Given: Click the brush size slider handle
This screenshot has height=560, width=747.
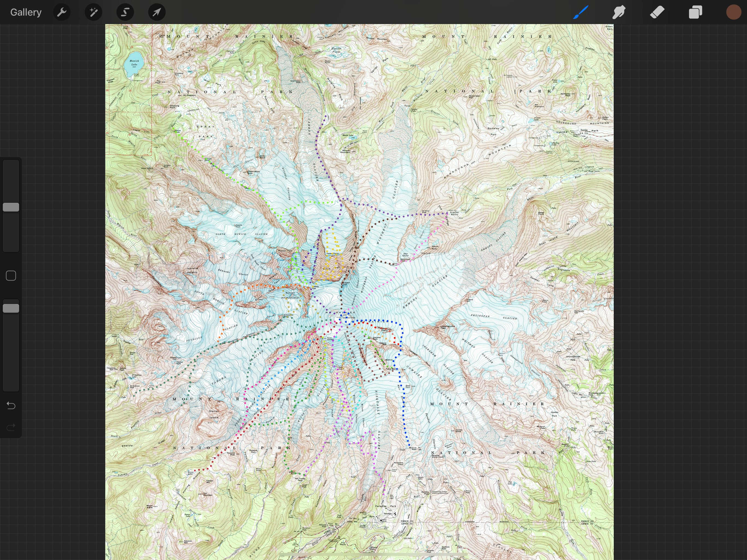Looking at the screenshot, I should point(11,207).
